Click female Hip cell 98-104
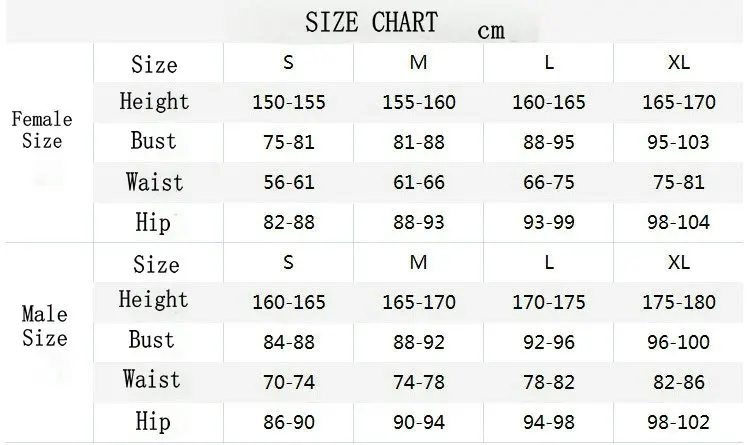Screen dimensions: 750x445 pyautogui.click(x=678, y=222)
